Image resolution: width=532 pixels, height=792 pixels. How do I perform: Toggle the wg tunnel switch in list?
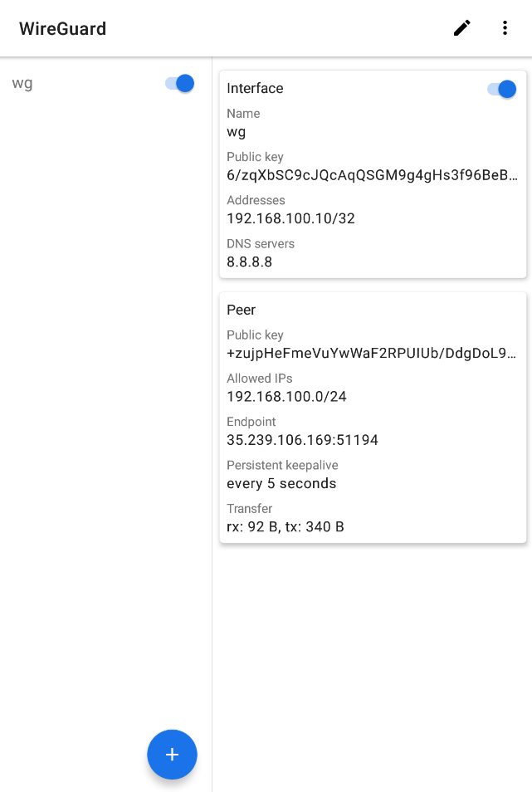click(x=180, y=83)
